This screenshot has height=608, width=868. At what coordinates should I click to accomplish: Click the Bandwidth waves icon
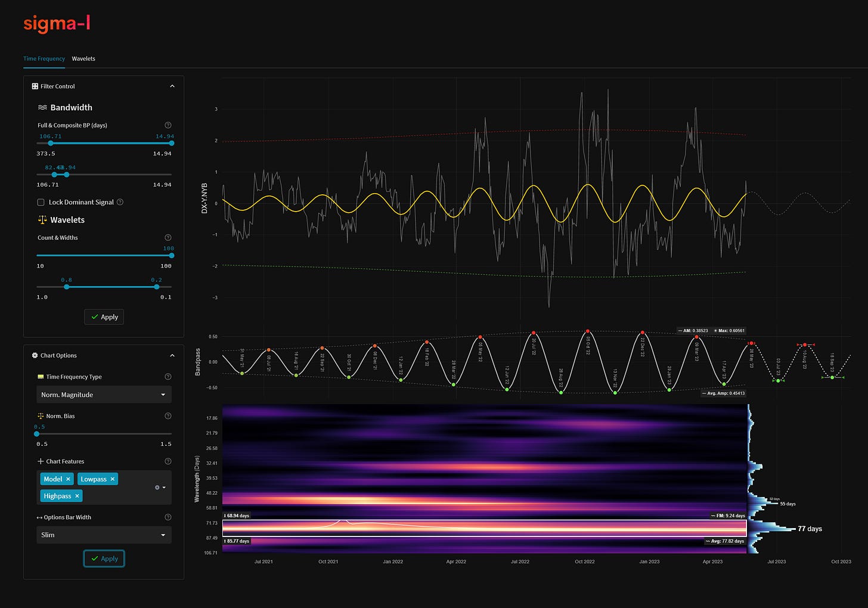pos(42,108)
